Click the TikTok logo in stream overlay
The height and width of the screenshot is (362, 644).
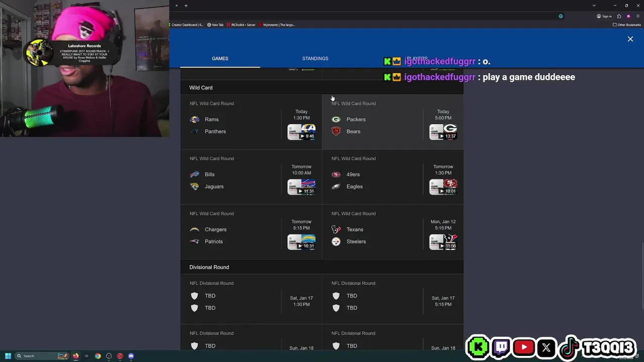[569, 347]
